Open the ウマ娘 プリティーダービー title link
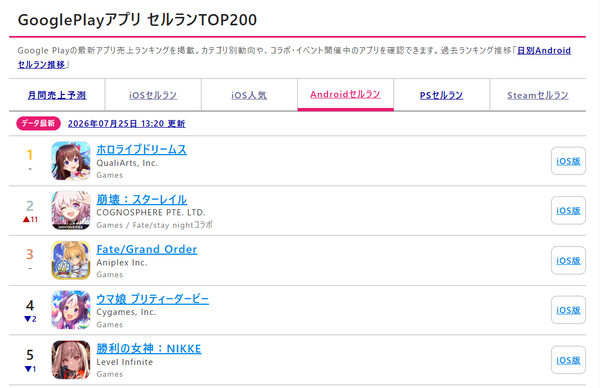 coord(153,299)
